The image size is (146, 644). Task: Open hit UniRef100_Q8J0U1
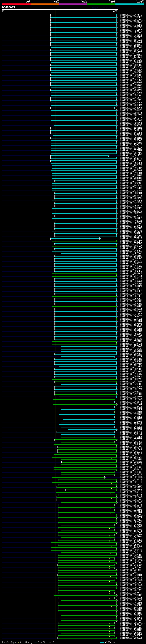[x=131, y=178]
